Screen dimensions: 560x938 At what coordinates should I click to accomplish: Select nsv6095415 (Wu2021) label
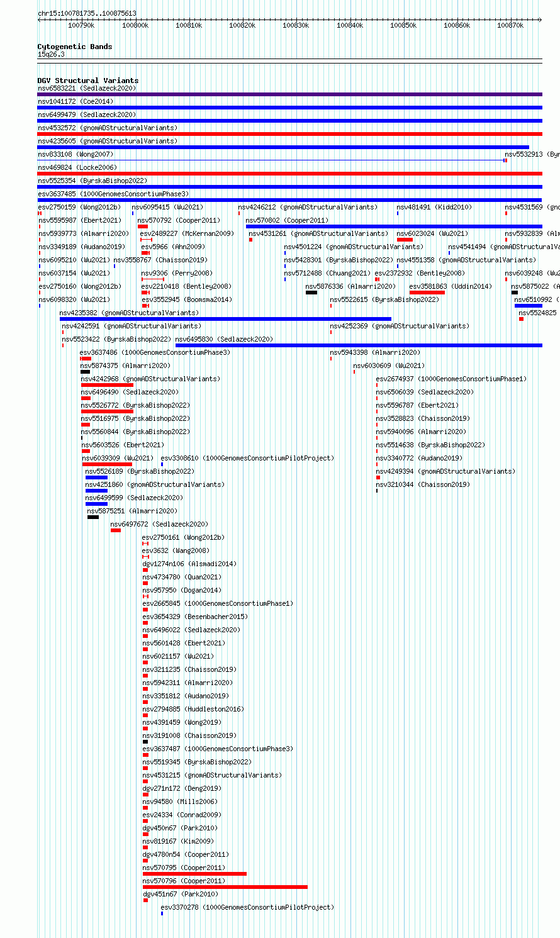[167, 207]
